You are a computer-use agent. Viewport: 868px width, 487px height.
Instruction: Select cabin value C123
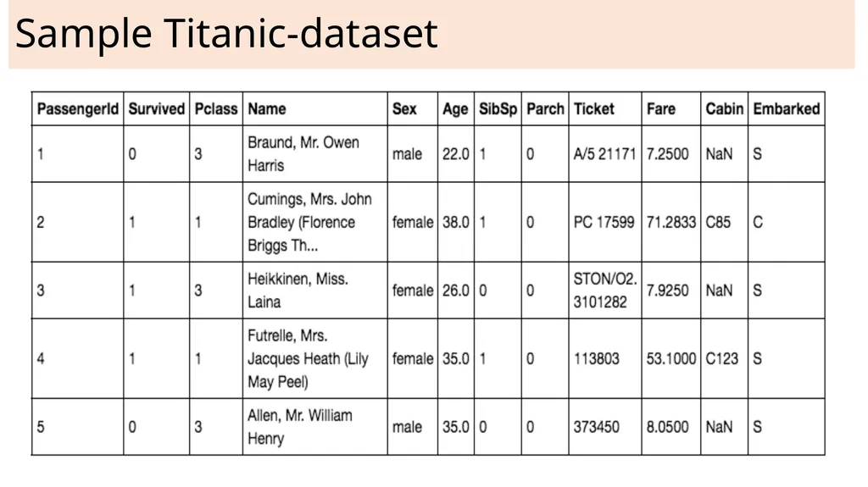pos(722,358)
